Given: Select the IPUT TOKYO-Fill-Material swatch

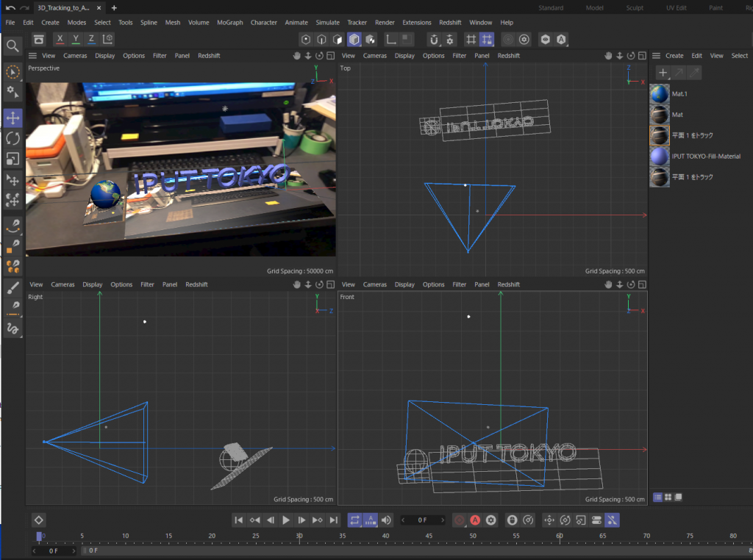Looking at the screenshot, I should coord(660,157).
